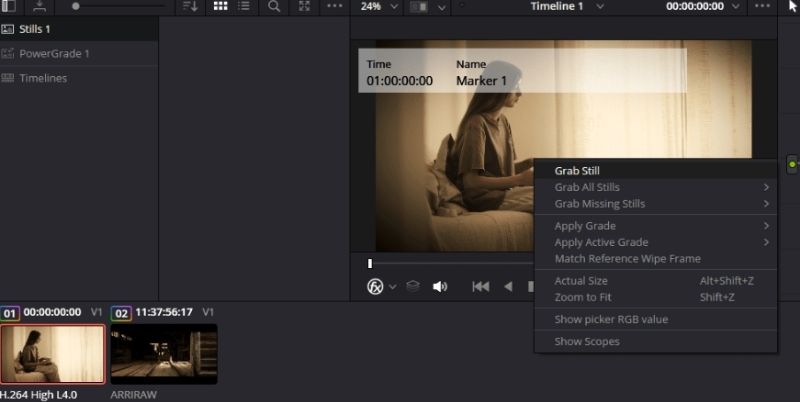Select Show Scopes menu entry
The width and height of the screenshot is (800, 402).
656,341
